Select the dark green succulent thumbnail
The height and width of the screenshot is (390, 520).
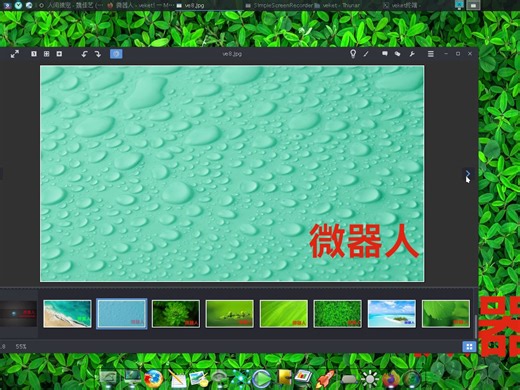[176, 314]
